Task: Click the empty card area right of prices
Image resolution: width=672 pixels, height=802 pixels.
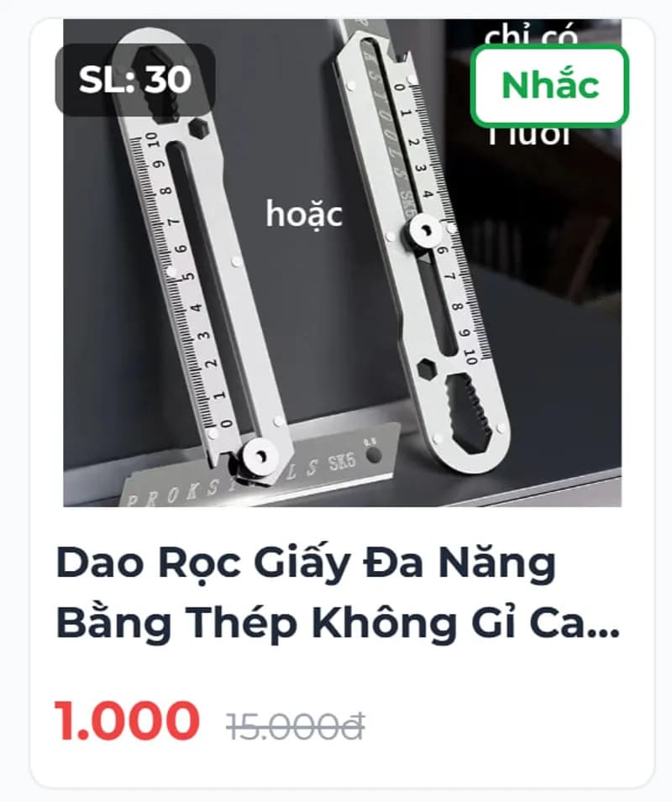Action: (x=507, y=724)
